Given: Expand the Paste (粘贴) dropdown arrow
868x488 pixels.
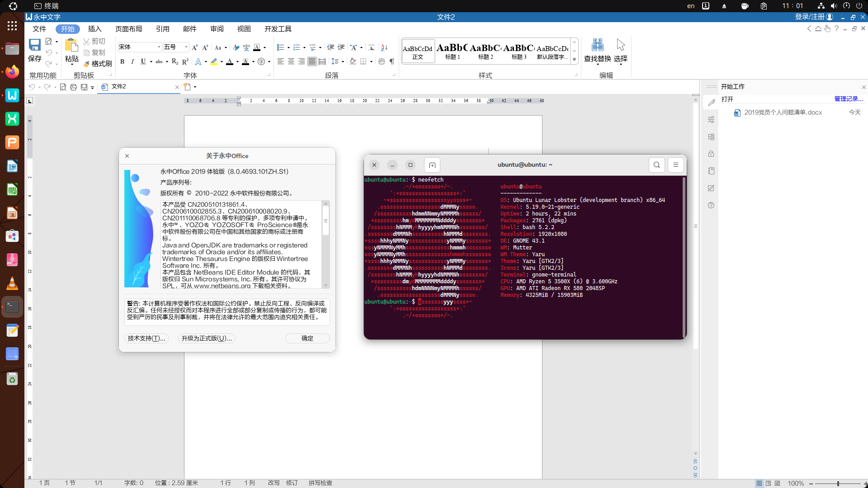Looking at the screenshot, I should coord(71,65).
